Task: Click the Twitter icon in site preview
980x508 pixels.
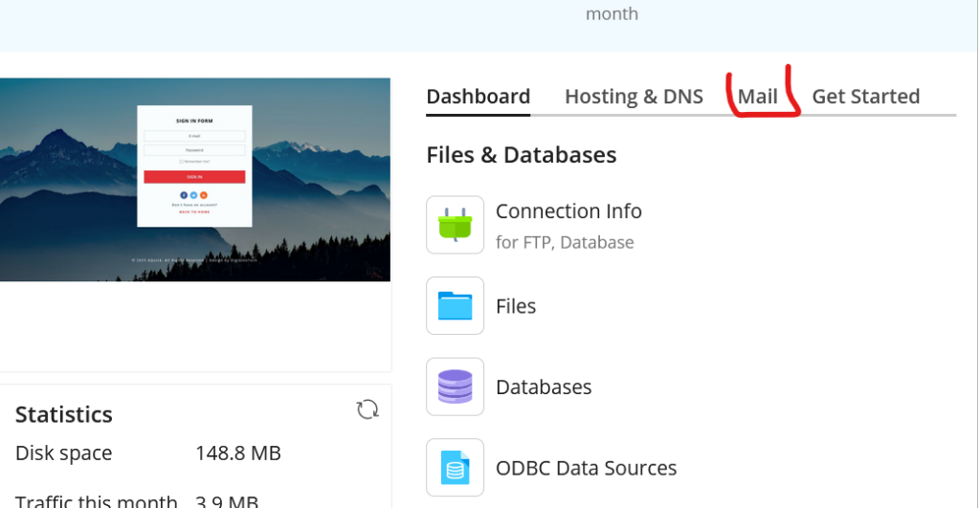Action: pyautogui.click(x=193, y=194)
